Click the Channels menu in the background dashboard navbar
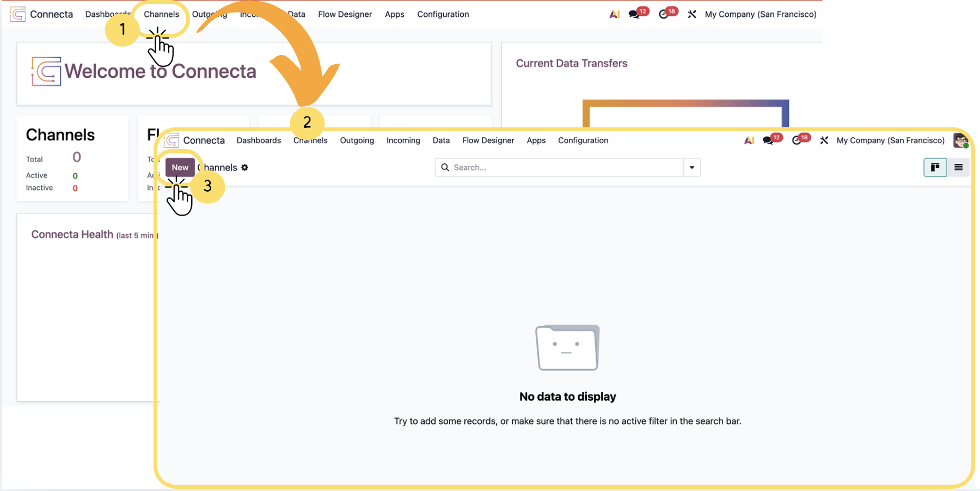The width and height of the screenshot is (980, 491). [x=161, y=14]
